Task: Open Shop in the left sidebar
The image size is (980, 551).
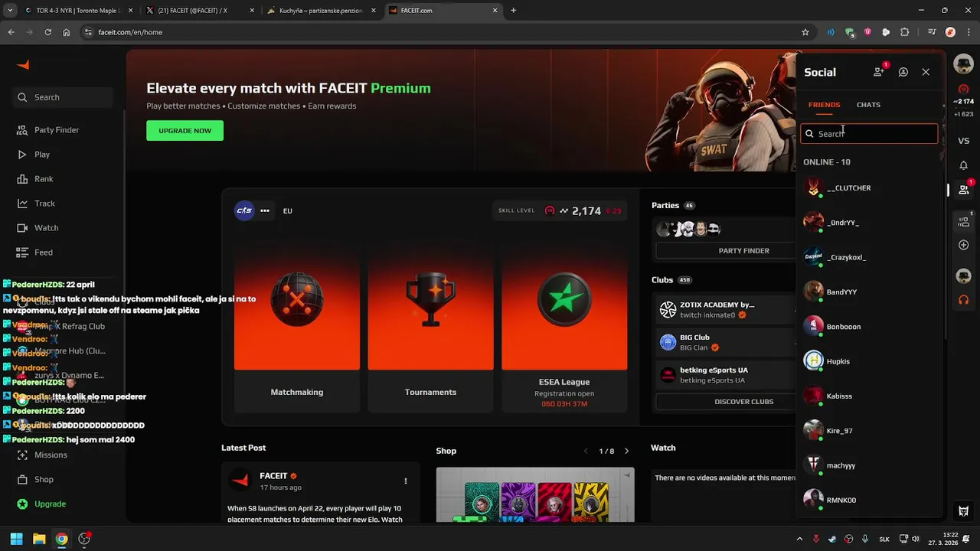Action: click(x=35, y=479)
